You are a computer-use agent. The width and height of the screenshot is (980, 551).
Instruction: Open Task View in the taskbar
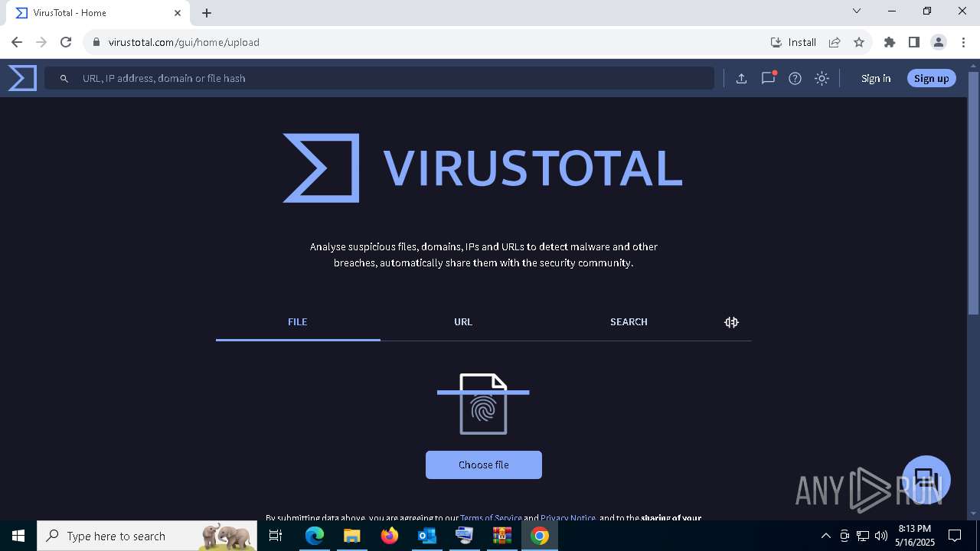click(276, 536)
